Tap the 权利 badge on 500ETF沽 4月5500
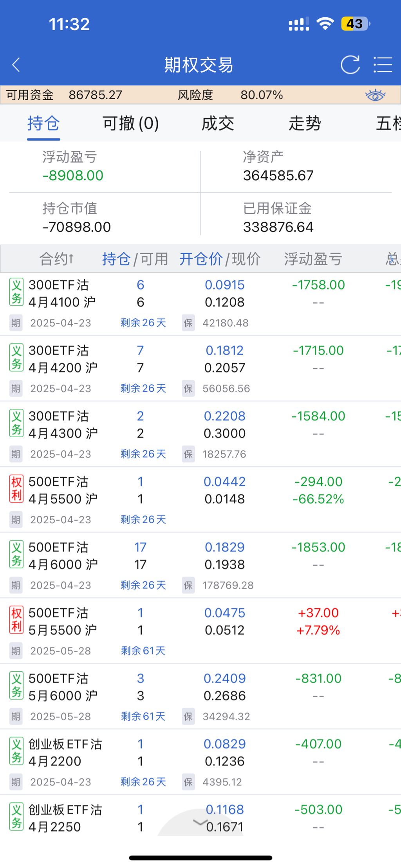 (16, 489)
